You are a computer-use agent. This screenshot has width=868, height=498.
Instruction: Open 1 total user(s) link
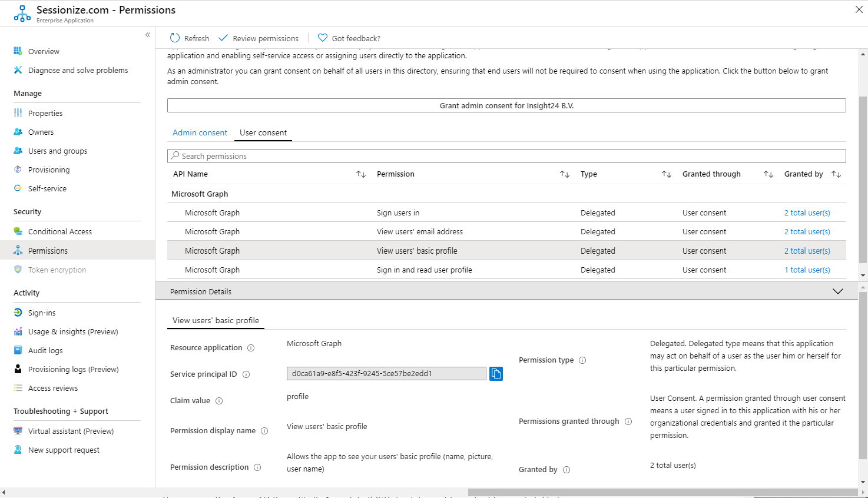(807, 270)
